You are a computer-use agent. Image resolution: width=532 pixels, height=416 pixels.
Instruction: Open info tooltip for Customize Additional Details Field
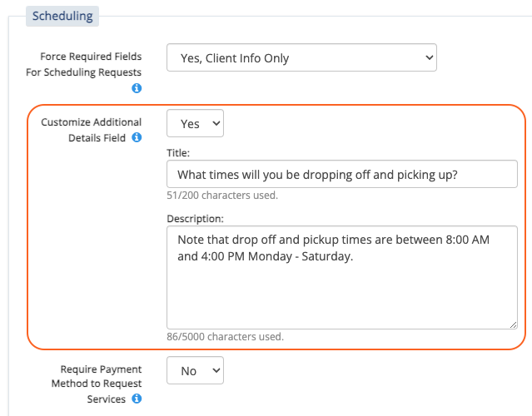(137, 137)
